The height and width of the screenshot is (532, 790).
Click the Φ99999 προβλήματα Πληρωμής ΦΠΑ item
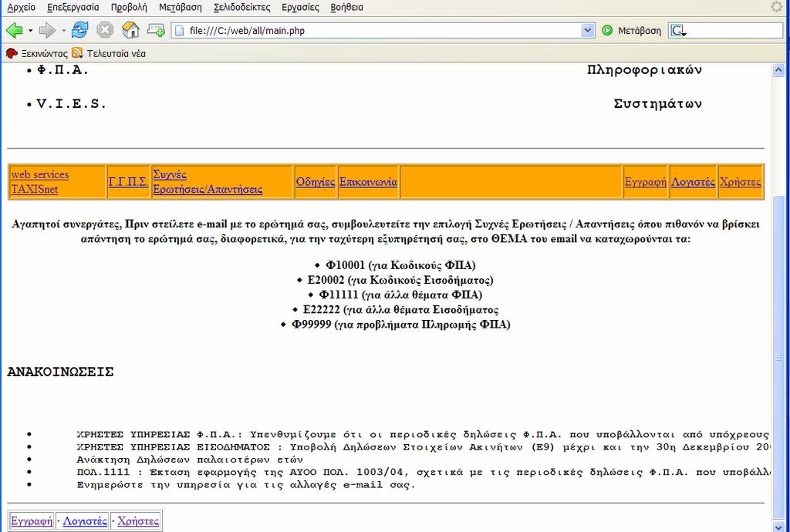tap(401, 324)
